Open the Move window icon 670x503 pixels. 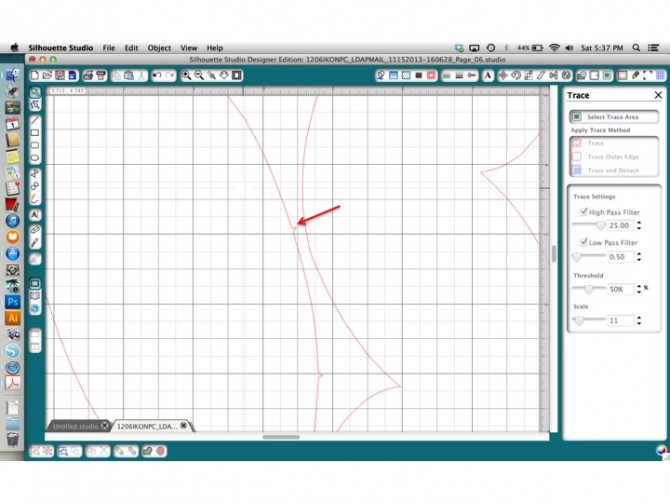click(503, 76)
